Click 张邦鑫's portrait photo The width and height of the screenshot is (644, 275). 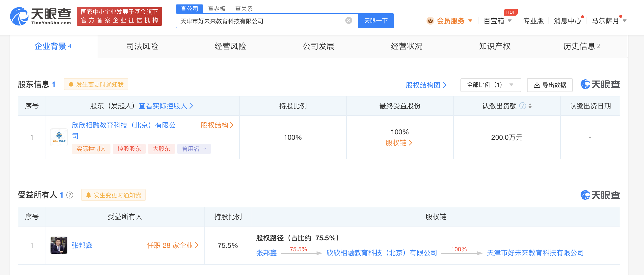(59, 245)
